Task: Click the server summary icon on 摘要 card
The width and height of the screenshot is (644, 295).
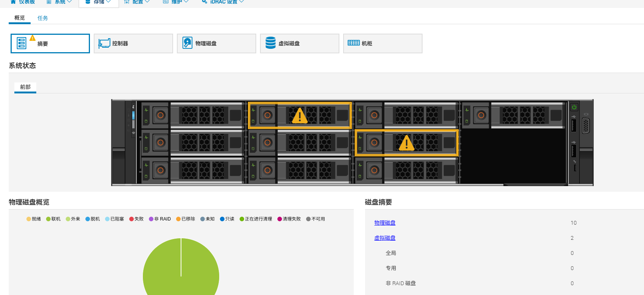Action: [x=22, y=43]
